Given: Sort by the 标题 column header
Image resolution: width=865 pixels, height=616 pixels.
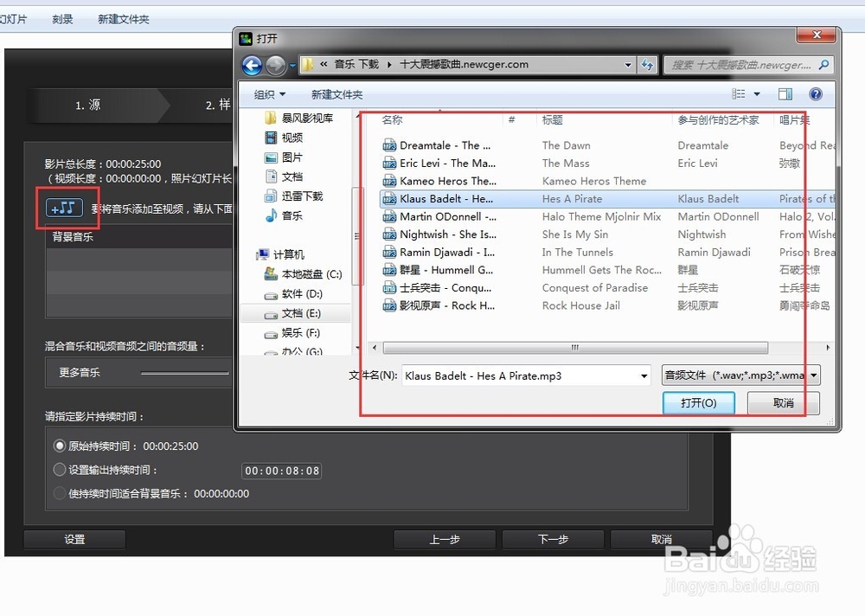Looking at the screenshot, I should tap(552, 119).
